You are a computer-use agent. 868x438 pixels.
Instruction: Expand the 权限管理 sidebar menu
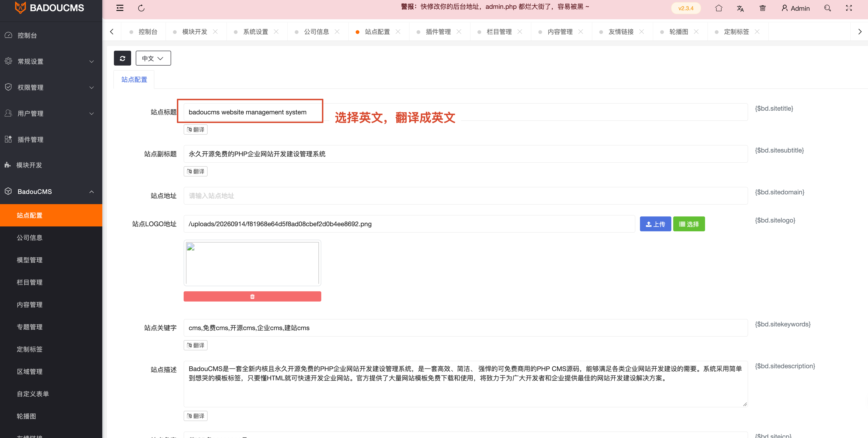(x=51, y=87)
